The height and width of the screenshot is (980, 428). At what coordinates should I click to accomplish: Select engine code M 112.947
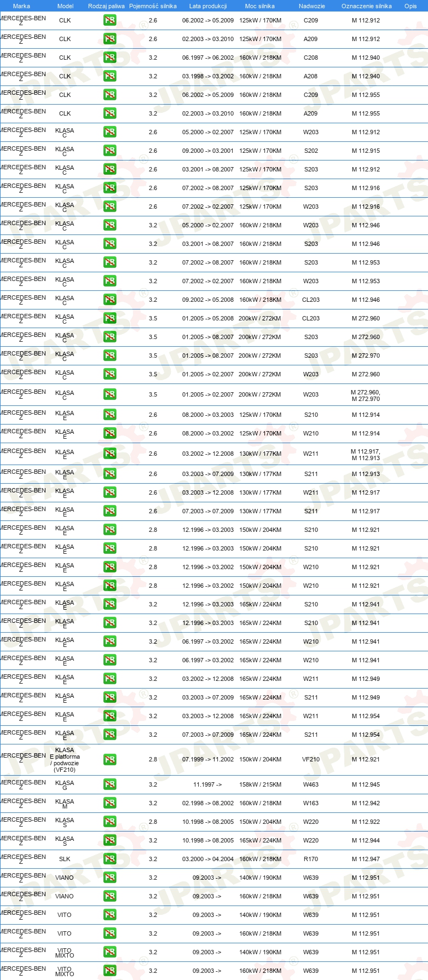[x=366, y=859]
